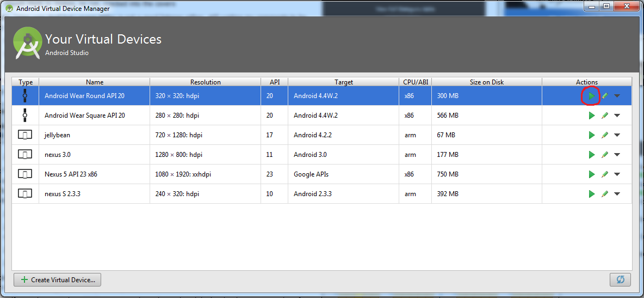This screenshot has width=644, height=298.
Task: Launch the Android Wear Square API 20 emulator
Action: coord(591,115)
